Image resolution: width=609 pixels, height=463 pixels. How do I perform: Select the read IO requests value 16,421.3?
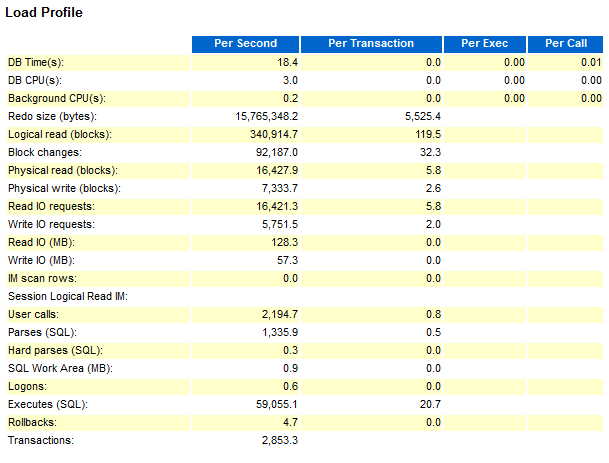pos(277,206)
